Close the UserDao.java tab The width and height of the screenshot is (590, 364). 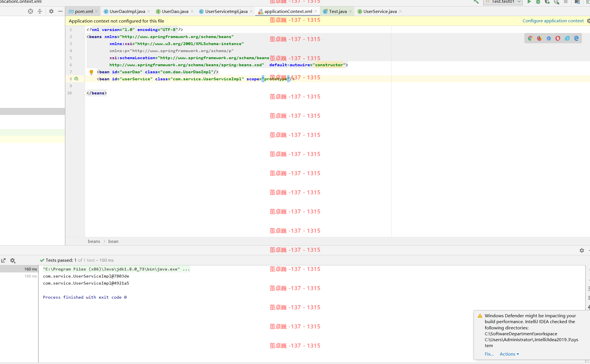point(192,11)
